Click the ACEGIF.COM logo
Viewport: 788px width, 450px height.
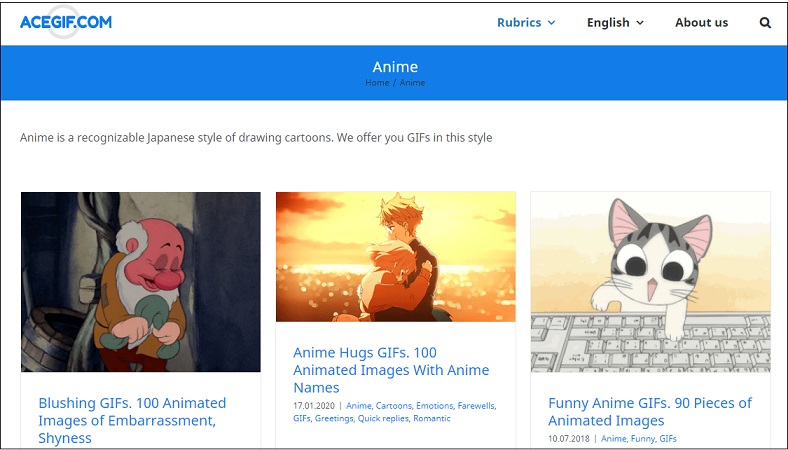[66, 22]
